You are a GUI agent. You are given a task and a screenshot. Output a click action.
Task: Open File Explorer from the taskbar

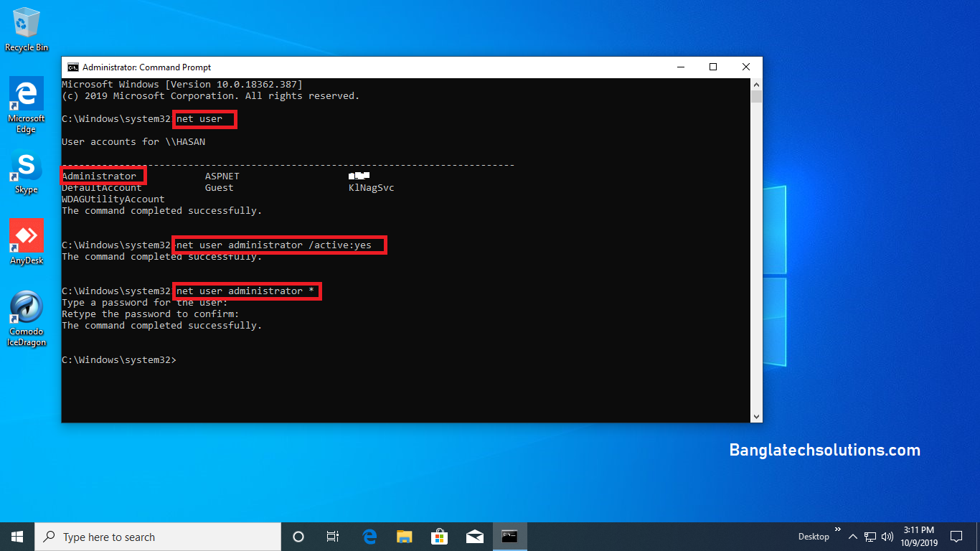404,536
